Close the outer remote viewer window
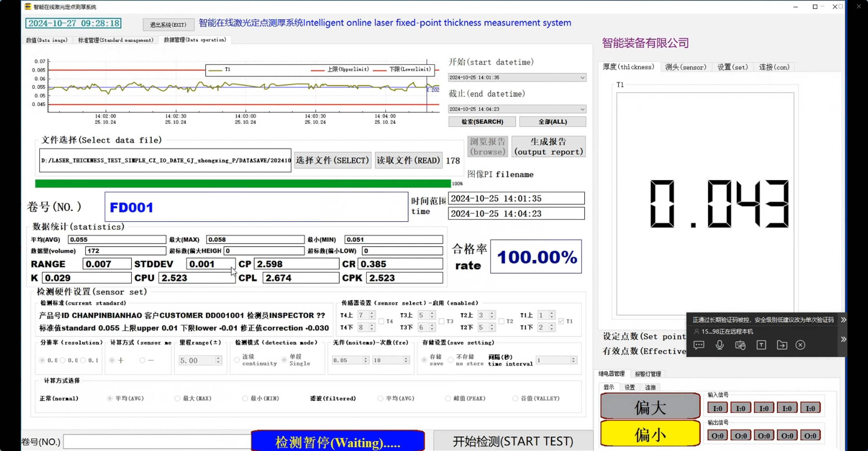Image resolution: width=868 pixels, height=451 pixels. coord(859,7)
